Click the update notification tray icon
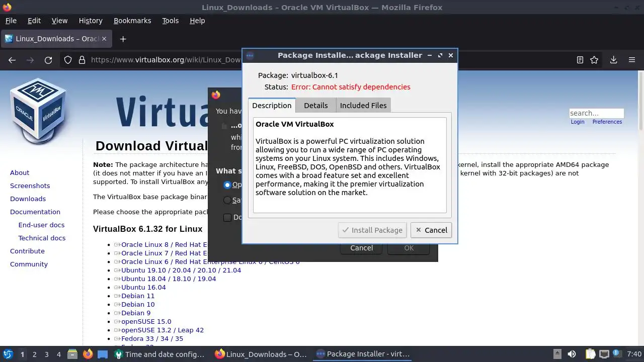Screen dimensions: 644x362 (x=616, y=354)
